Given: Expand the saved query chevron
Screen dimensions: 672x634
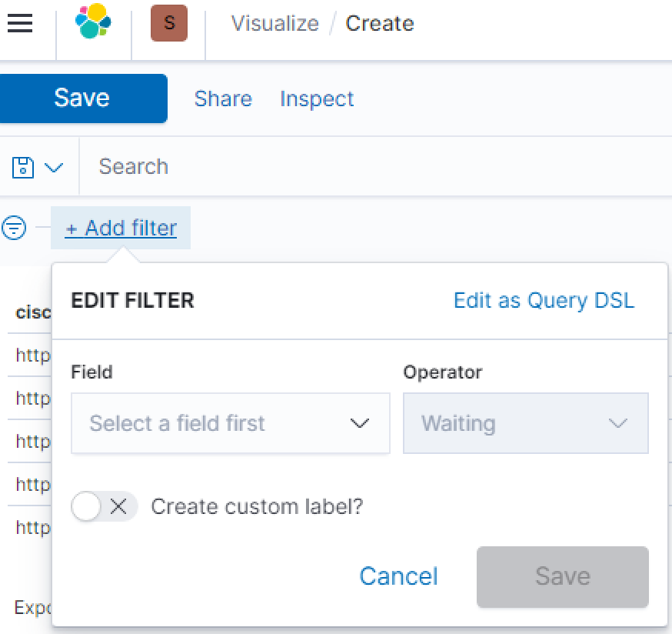Looking at the screenshot, I should coord(54,167).
